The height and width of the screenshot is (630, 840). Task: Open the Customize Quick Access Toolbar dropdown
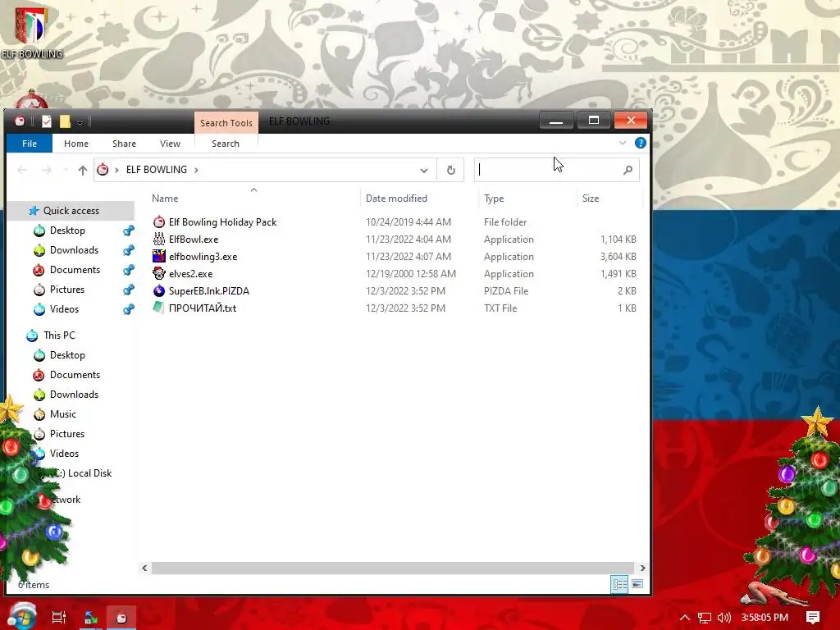click(80, 122)
